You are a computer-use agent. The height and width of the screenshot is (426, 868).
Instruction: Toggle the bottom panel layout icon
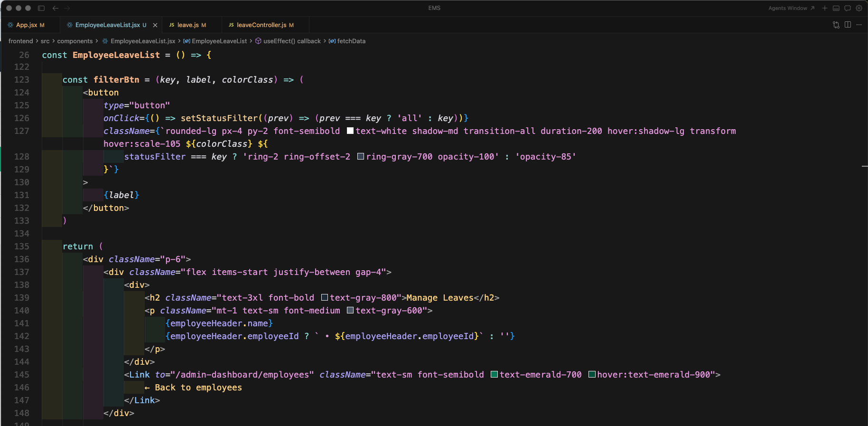click(836, 8)
